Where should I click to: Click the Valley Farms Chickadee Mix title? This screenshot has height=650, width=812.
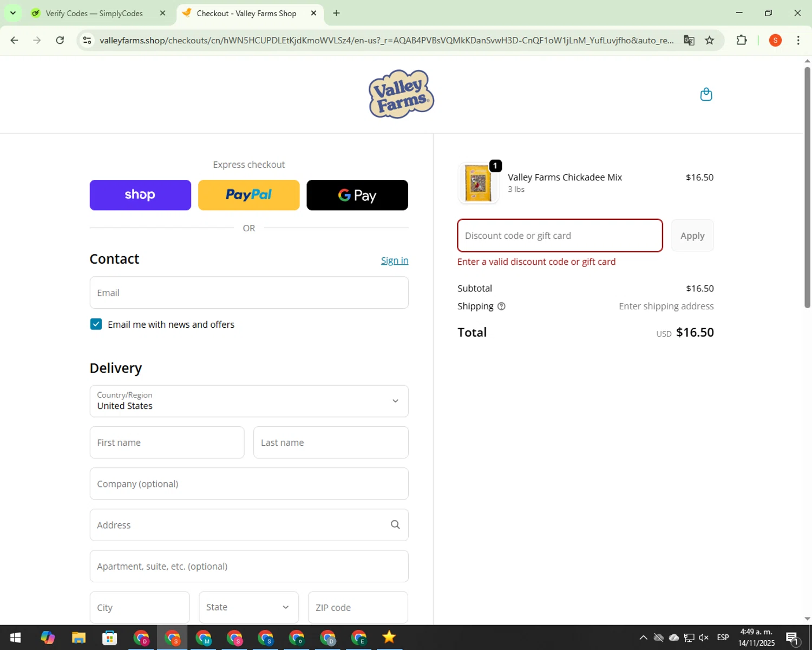(x=565, y=177)
